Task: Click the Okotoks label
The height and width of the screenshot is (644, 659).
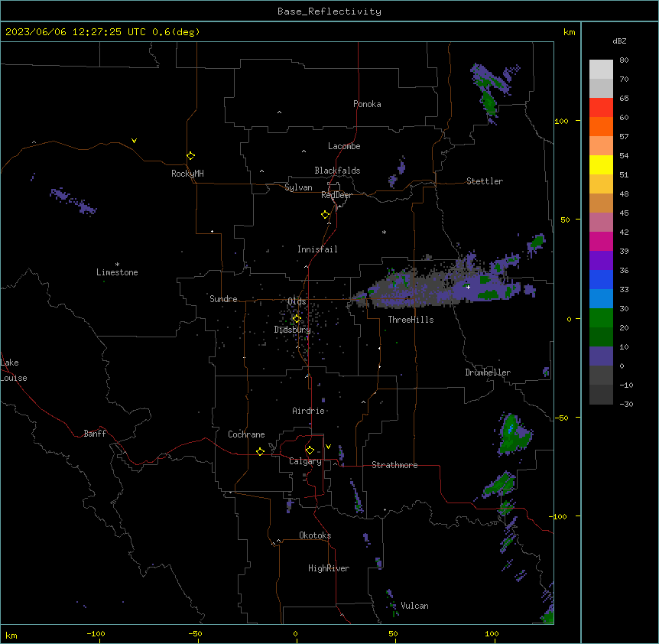Action: pos(315,535)
